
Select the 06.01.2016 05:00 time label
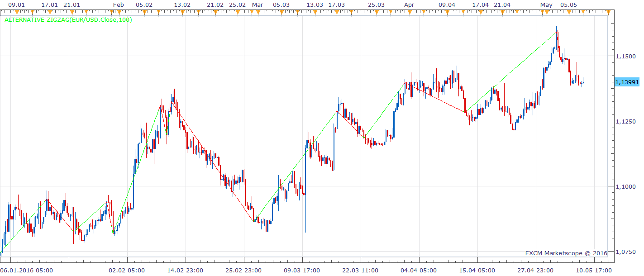coord(27,270)
